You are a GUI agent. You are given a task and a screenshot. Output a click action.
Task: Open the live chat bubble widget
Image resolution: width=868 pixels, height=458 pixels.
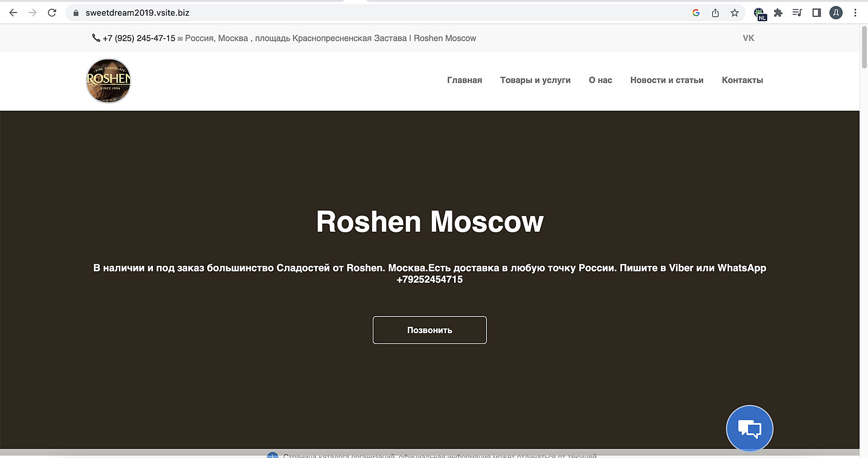pos(749,429)
